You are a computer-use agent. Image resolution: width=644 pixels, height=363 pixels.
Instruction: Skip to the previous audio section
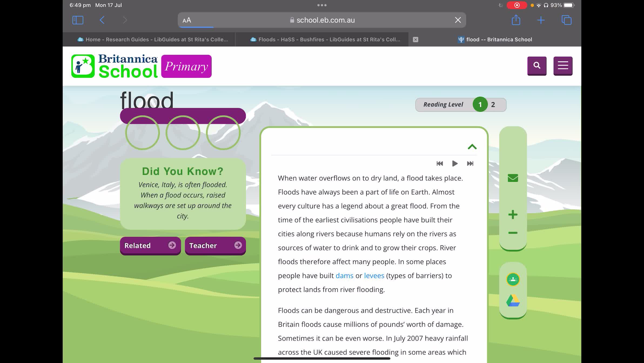pyautogui.click(x=440, y=163)
